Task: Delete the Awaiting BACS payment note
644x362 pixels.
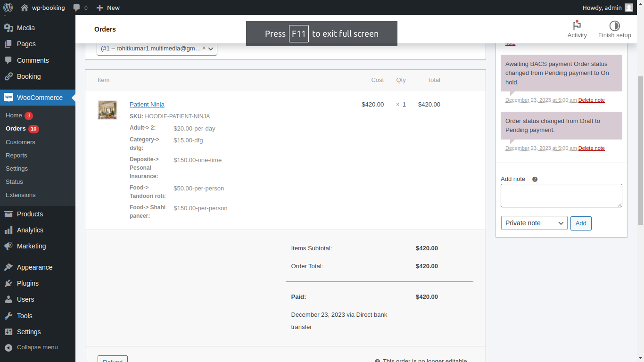Action: coord(591,100)
